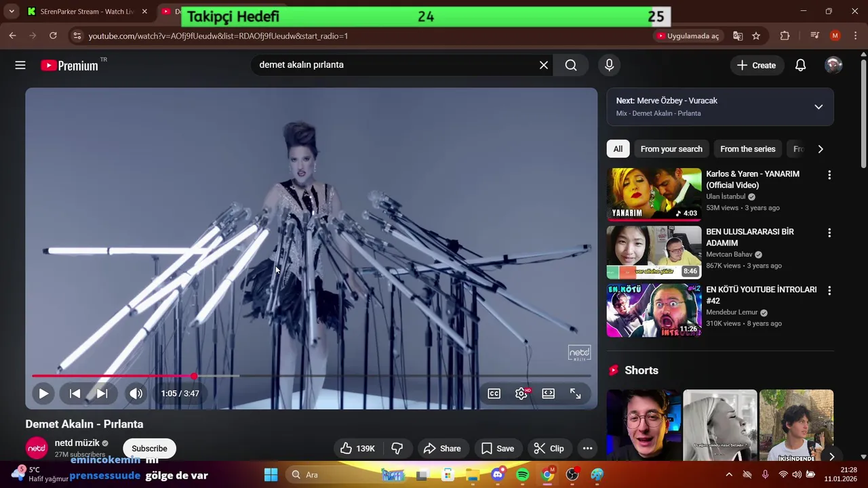Switch to the SErenParker Stream tab
Viewport: 868px width, 488px height.
coord(87,12)
